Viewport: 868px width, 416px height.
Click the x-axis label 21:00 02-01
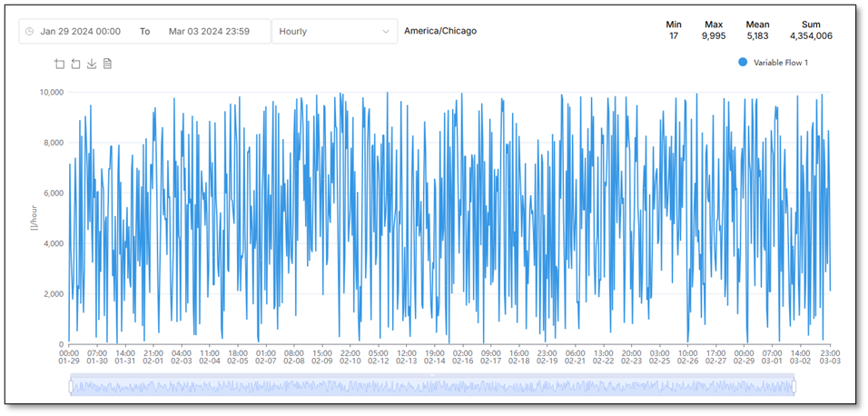[x=153, y=357]
